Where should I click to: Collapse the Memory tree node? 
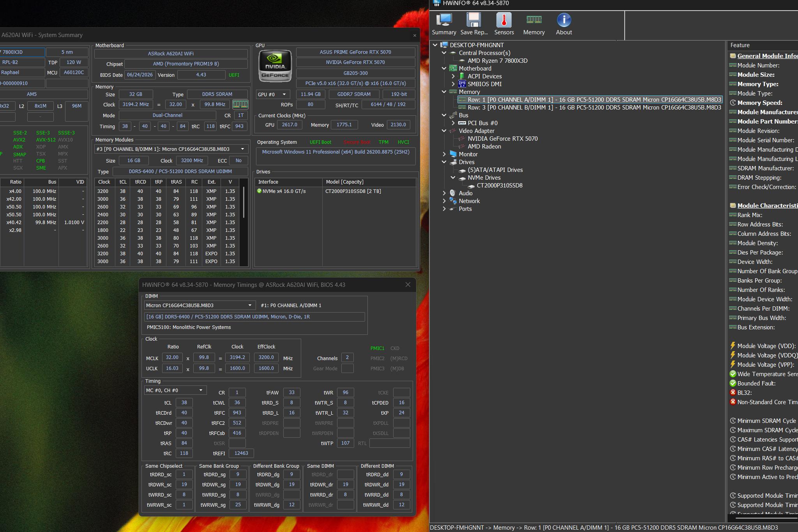pos(444,92)
